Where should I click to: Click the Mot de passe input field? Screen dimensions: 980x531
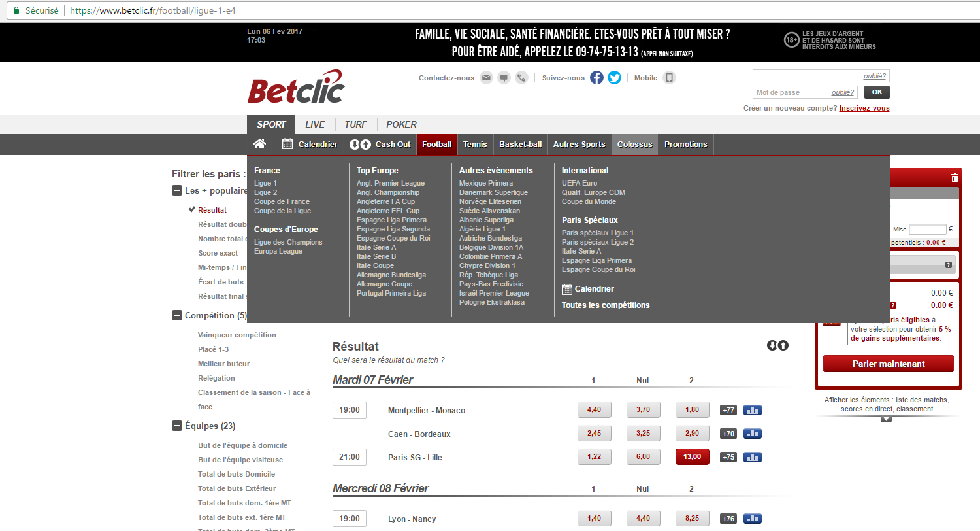click(805, 92)
